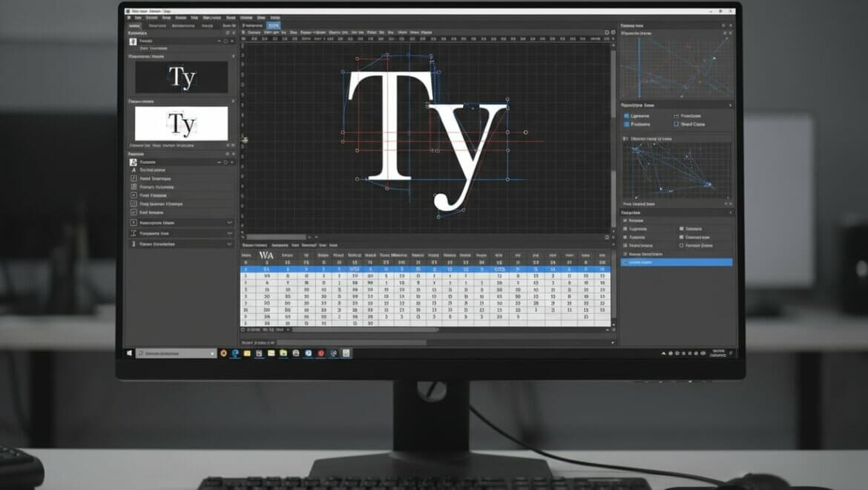Expand the bottom tool group chevron in left panel
This screenshot has height=490, width=868.
228,242
